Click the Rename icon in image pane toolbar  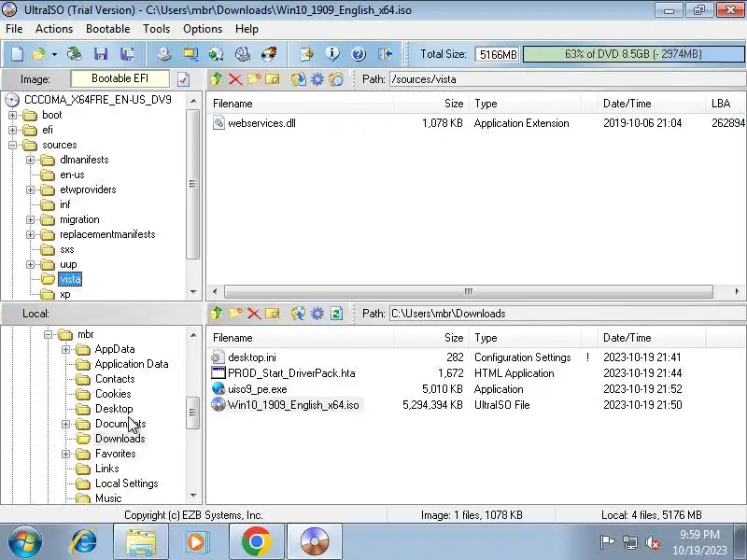pos(272,79)
